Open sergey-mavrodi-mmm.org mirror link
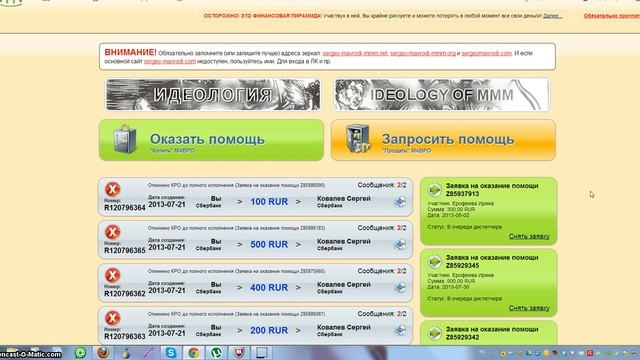The height and width of the screenshot is (360, 640). pyautogui.click(x=423, y=53)
